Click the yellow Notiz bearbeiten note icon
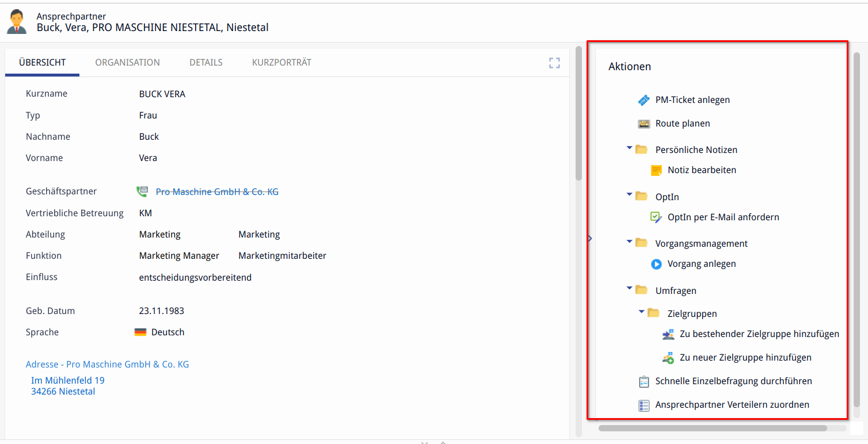The width and height of the screenshot is (868, 444). point(656,170)
